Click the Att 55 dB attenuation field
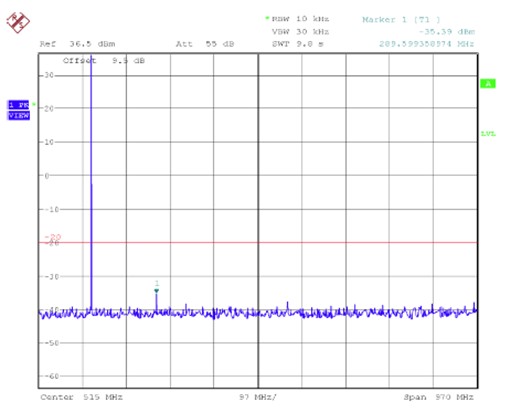505x413 pixels. 205,44
